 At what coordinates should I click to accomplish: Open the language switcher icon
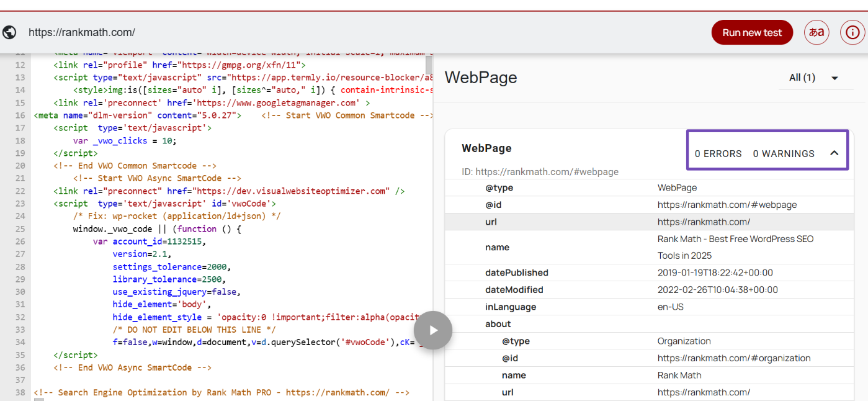coord(817,32)
